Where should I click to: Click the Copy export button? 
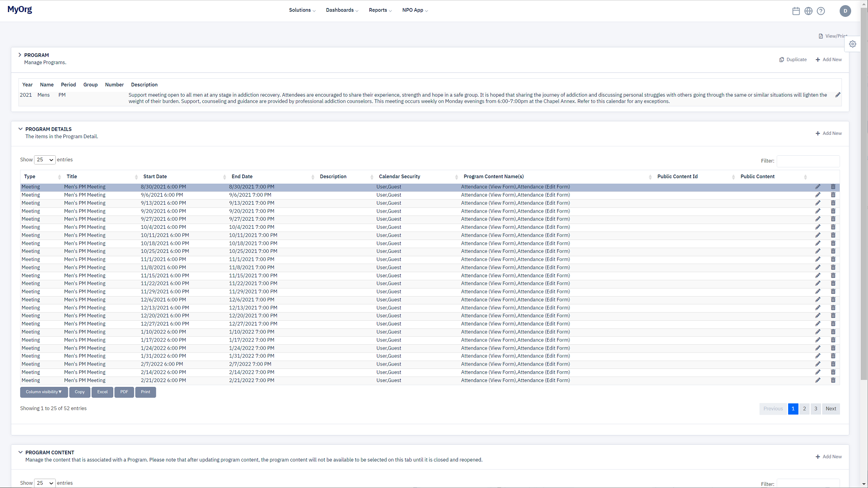(80, 392)
